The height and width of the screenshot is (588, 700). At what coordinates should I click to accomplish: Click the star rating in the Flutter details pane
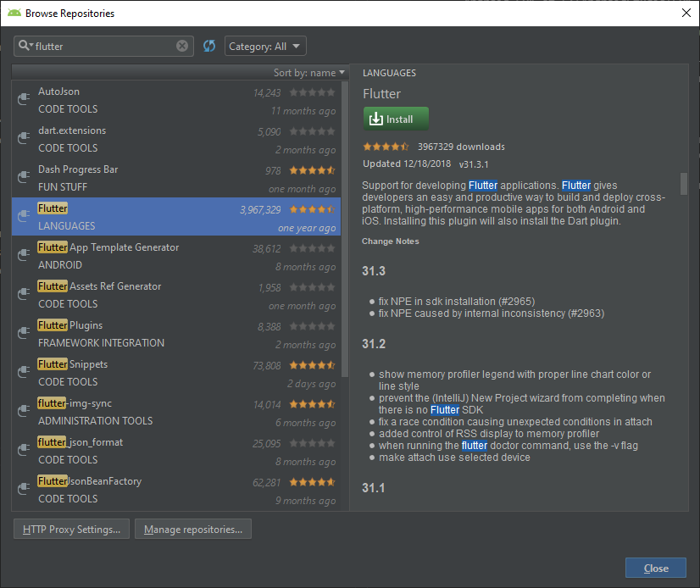[386, 147]
